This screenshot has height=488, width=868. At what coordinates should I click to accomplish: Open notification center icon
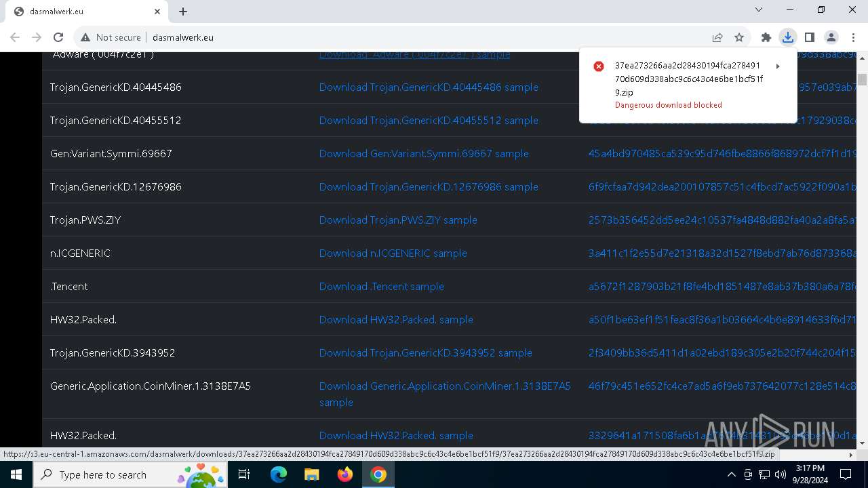point(846,474)
